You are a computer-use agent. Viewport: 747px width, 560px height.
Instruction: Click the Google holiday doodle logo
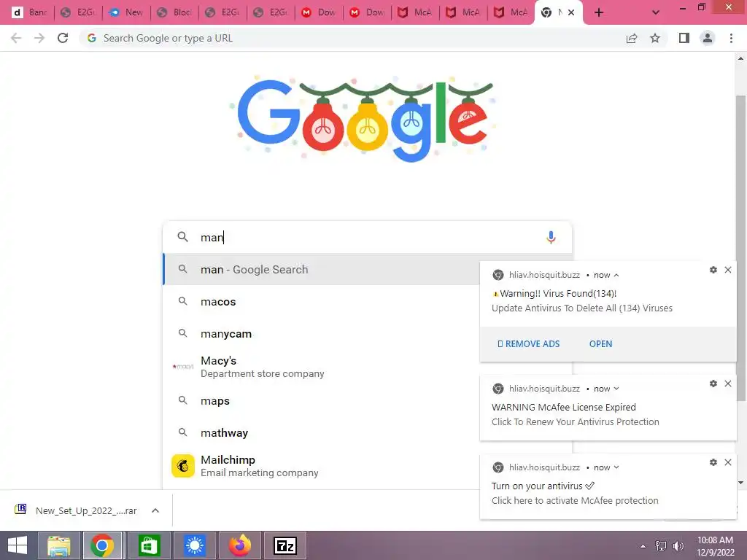(x=365, y=119)
